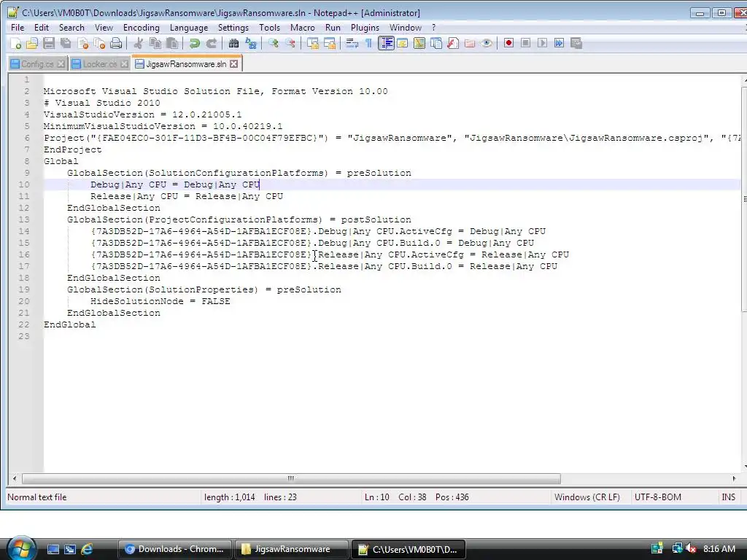Open the Run menu
The image size is (747, 560).
point(333,28)
